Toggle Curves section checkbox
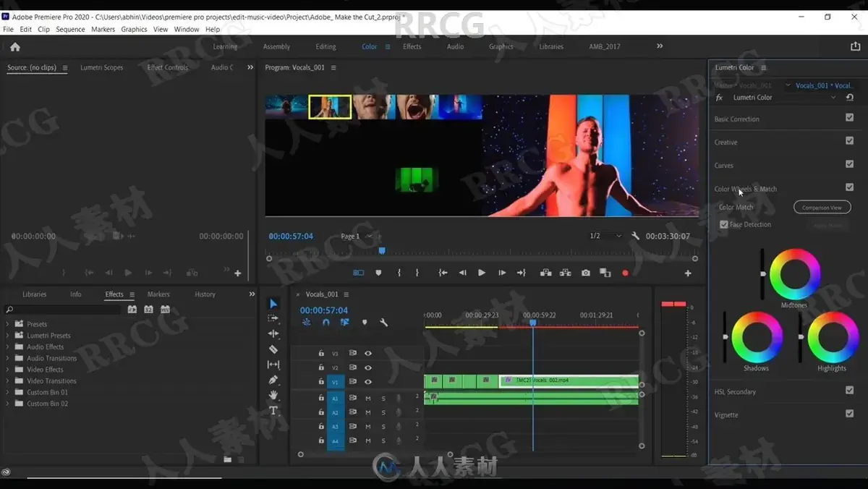The width and height of the screenshot is (868, 489). pos(849,164)
